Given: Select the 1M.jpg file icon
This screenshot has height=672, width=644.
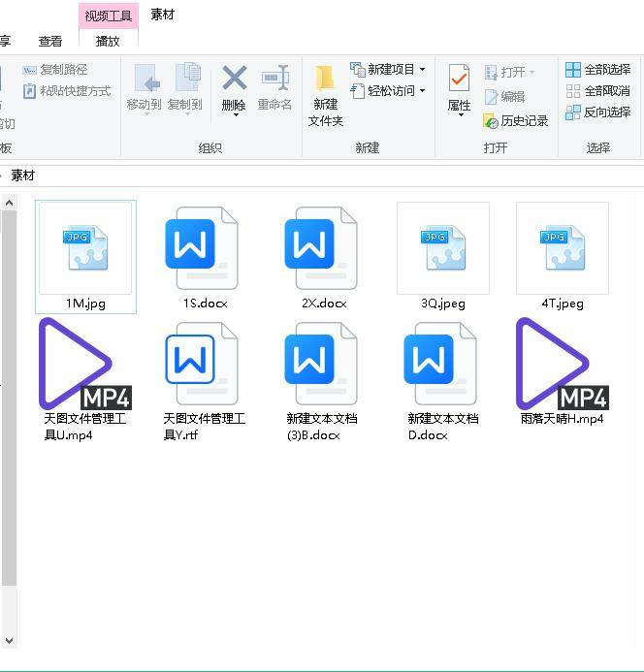Looking at the screenshot, I should point(85,248).
